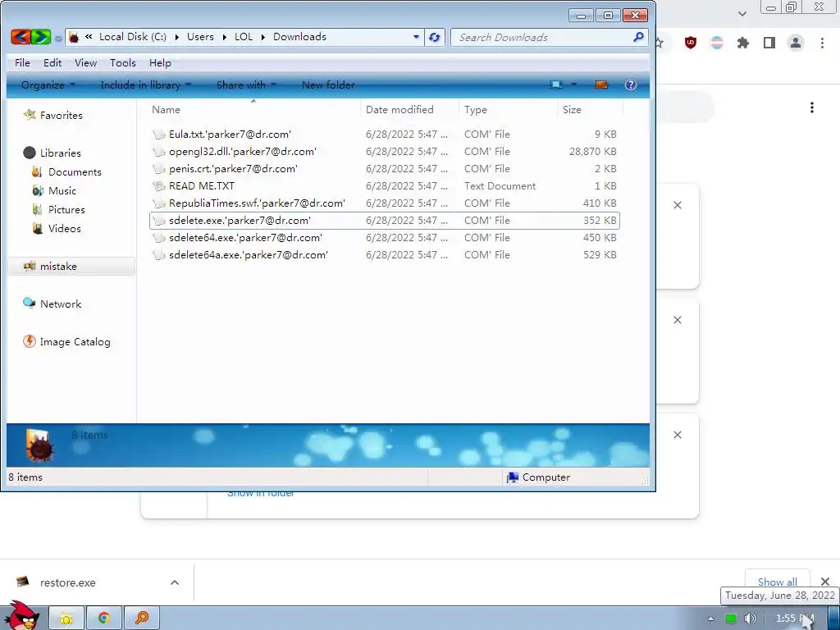Open Include in library dropdown

pos(146,84)
